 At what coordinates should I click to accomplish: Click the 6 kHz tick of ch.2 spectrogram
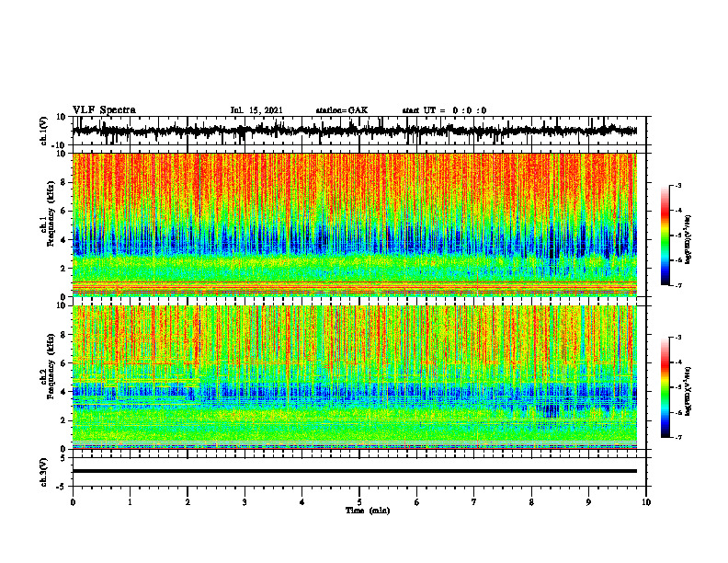[64, 363]
